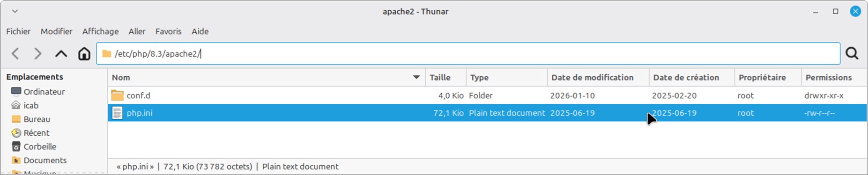Open the Affichage menu
The height and width of the screenshot is (175, 868).
pyautogui.click(x=100, y=31)
